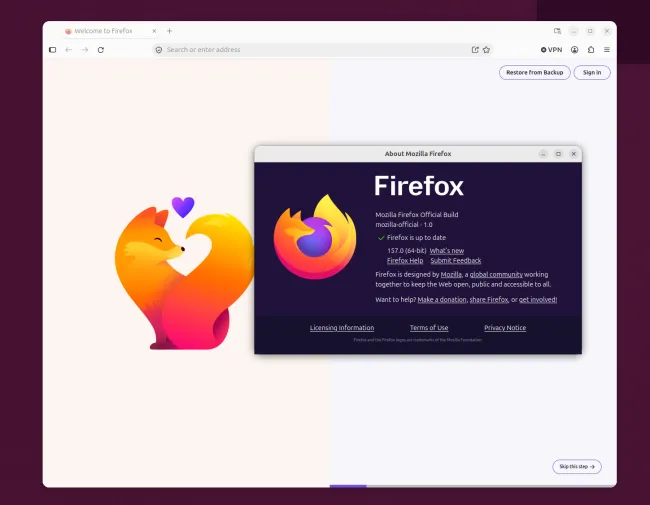Maximize the About Mozilla Firefox dialog
This screenshot has width=650, height=505.
point(558,154)
